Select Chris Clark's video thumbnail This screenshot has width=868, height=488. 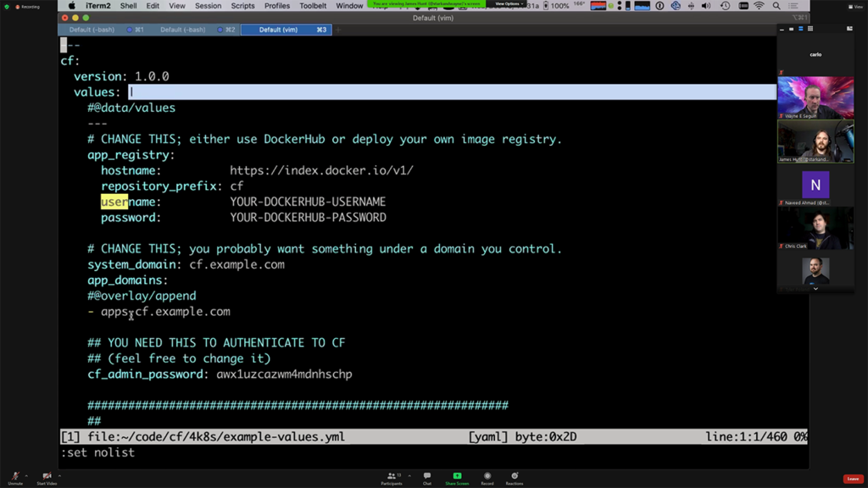[x=815, y=228]
